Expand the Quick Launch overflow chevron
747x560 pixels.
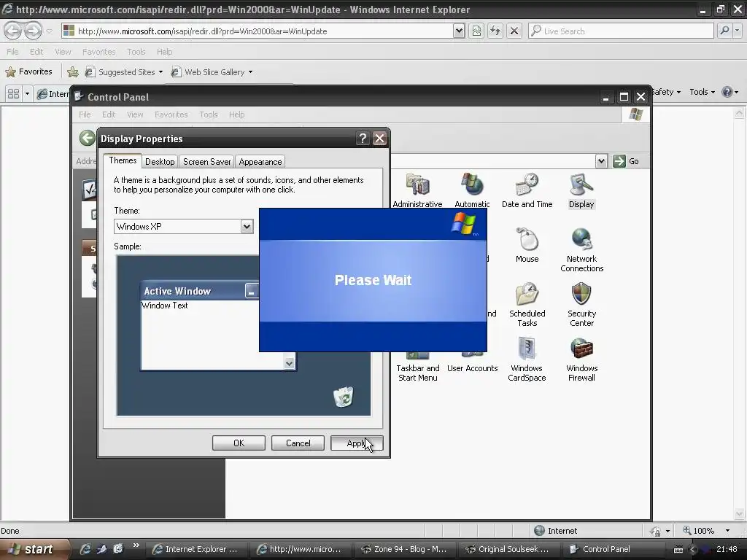pyautogui.click(x=136, y=545)
